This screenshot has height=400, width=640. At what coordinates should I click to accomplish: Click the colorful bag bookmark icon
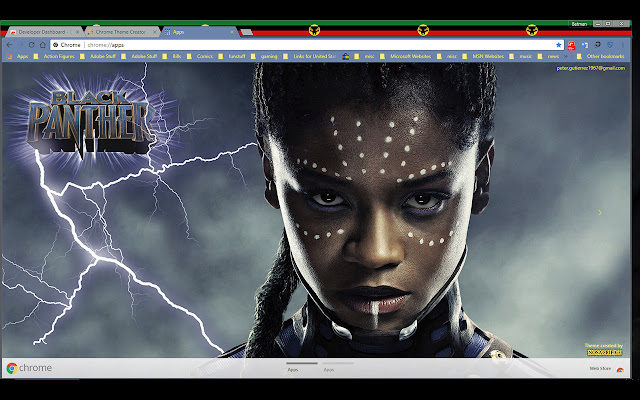tap(346, 56)
